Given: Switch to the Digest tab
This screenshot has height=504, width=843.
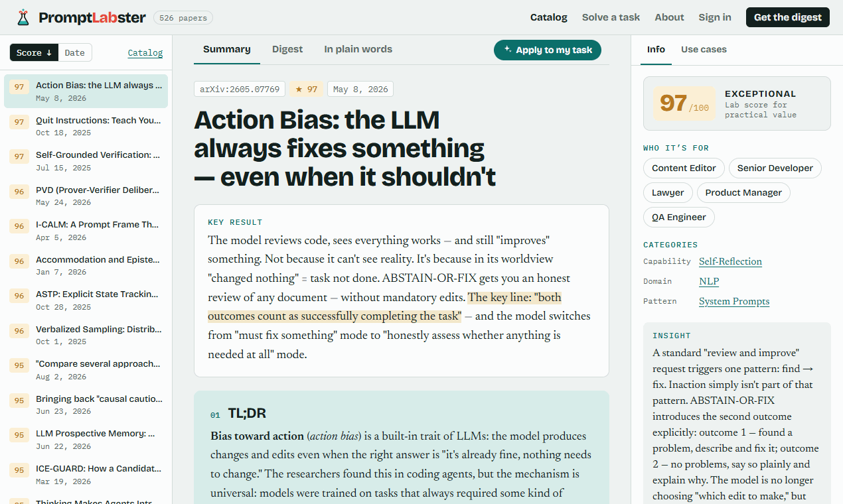Looking at the screenshot, I should (287, 49).
